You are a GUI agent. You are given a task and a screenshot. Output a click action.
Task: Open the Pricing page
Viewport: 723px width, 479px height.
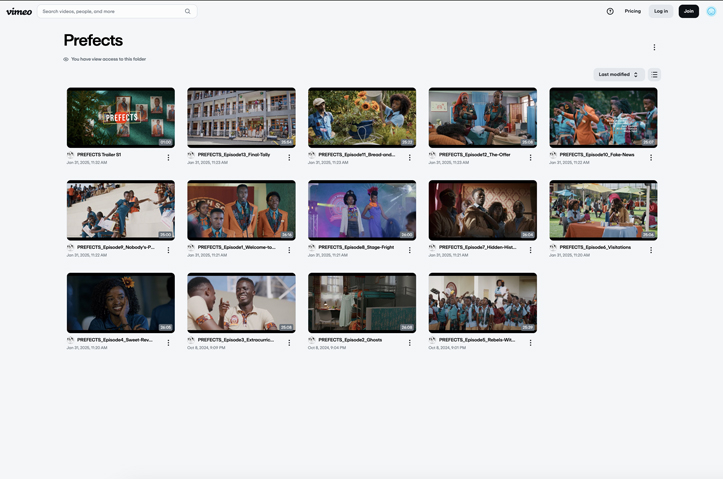pyautogui.click(x=633, y=11)
